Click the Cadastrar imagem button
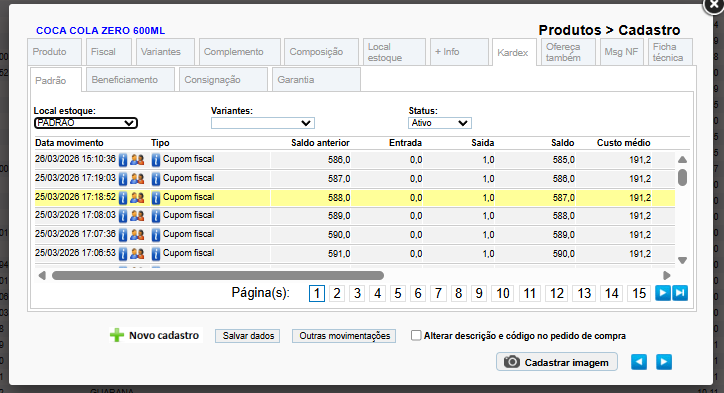The height and width of the screenshot is (393, 724). pyautogui.click(x=557, y=362)
